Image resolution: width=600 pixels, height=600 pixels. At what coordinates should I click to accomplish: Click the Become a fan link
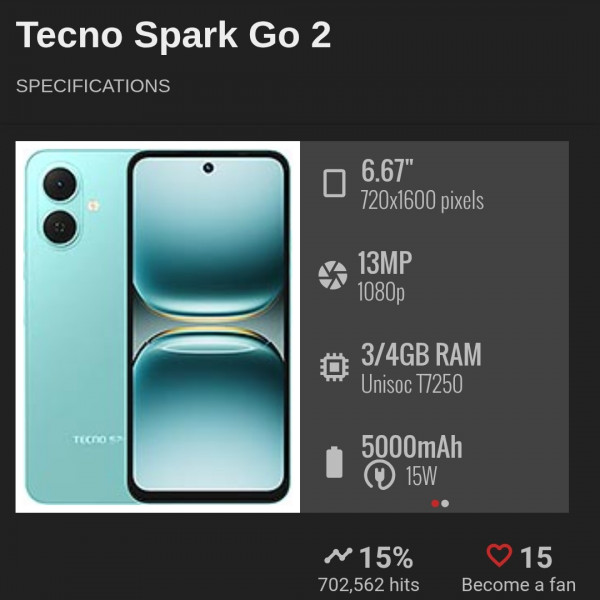point(518,585)
